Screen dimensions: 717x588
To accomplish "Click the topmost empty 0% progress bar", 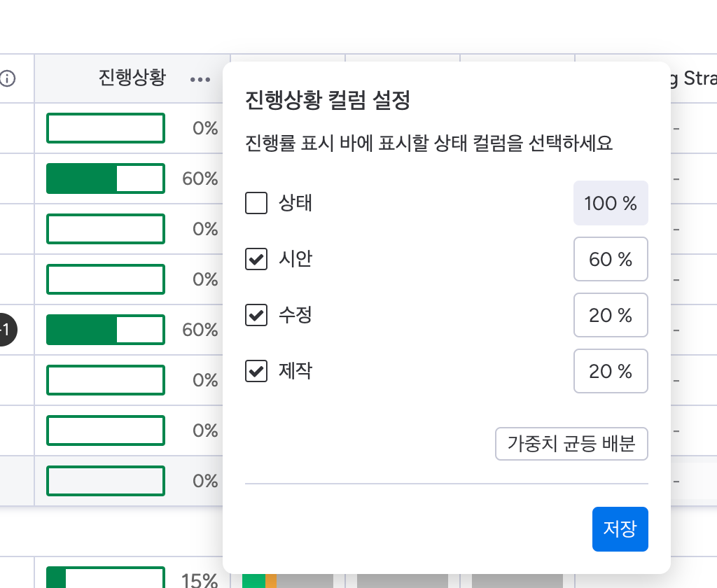I will point(105,128).
